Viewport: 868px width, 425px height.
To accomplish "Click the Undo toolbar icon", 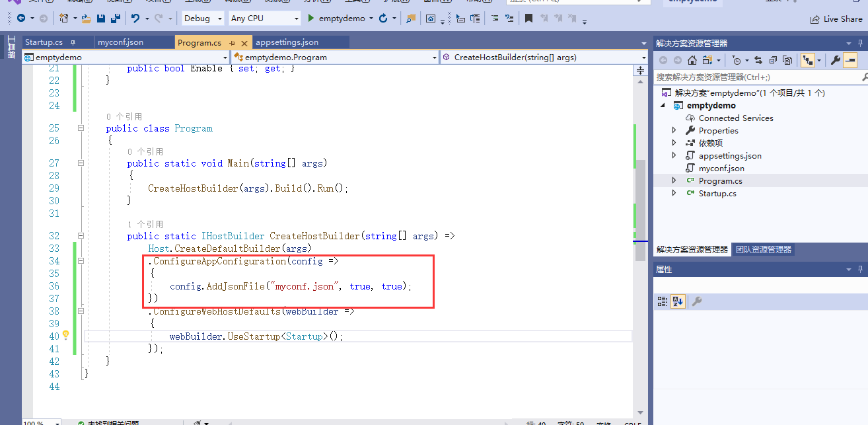I will (135, 18).
